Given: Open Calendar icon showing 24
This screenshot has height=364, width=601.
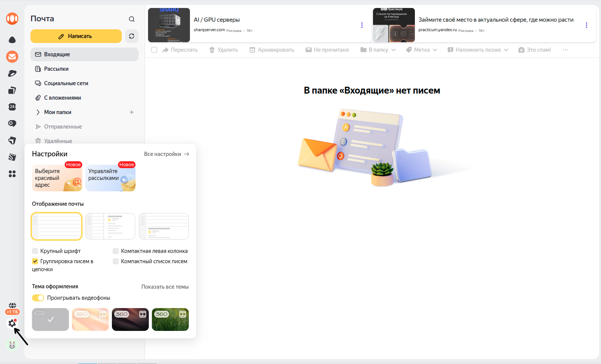Looking at the screenshot, I should click(x=12, y=107).
